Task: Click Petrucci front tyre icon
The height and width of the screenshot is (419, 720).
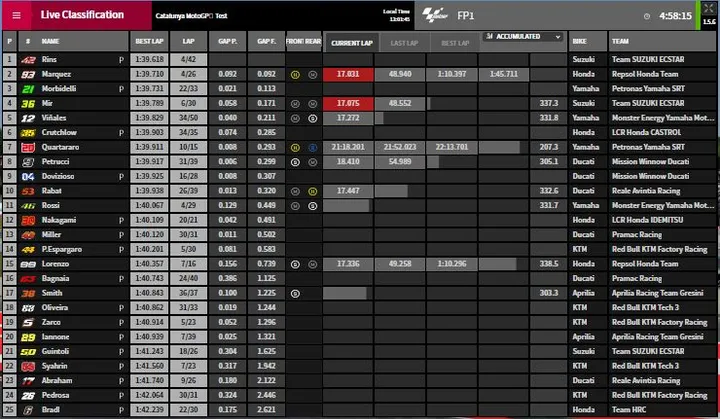Action: point(295,162)
